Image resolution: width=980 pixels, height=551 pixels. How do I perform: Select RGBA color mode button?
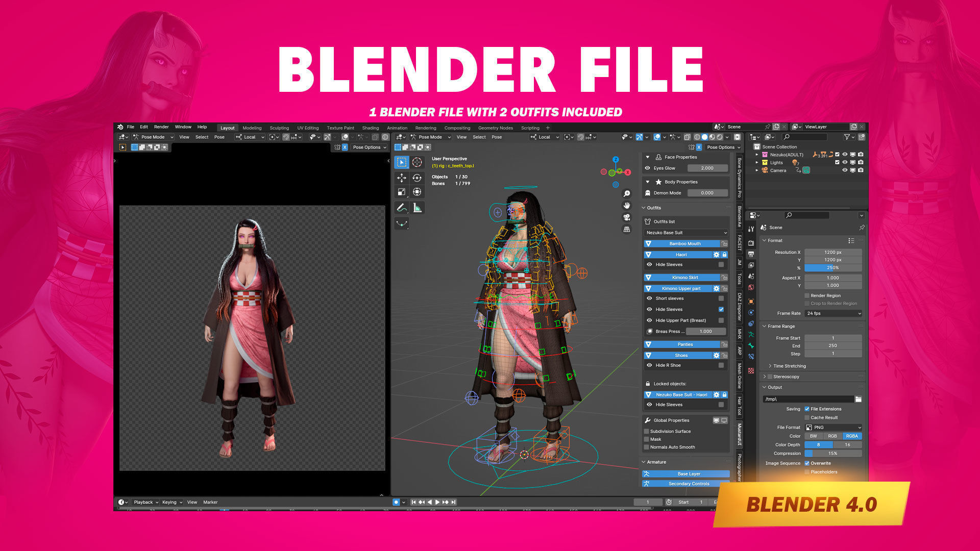pyautogui.click(x=852, y=436)
